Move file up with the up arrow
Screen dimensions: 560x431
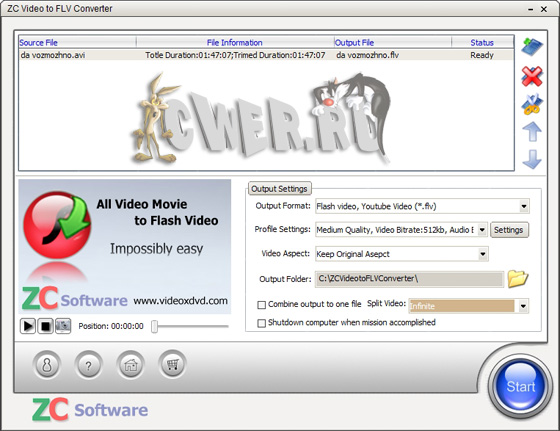coord(532,132)
